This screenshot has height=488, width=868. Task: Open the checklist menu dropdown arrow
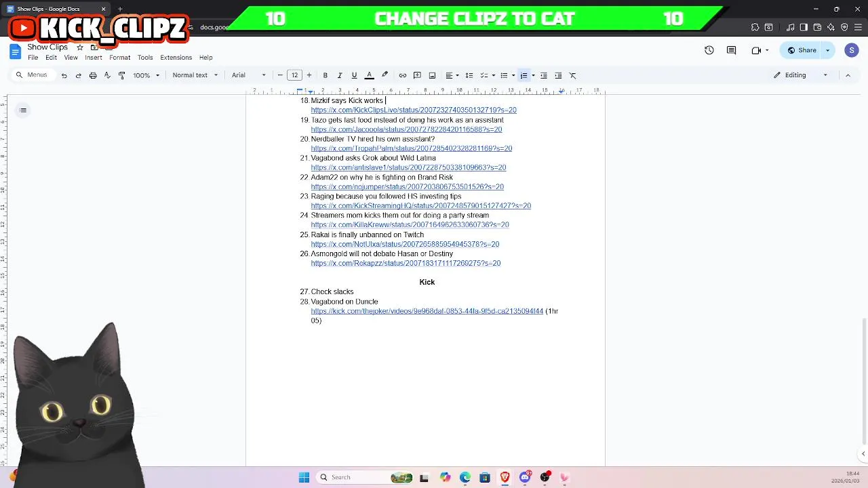coord(494,75)
